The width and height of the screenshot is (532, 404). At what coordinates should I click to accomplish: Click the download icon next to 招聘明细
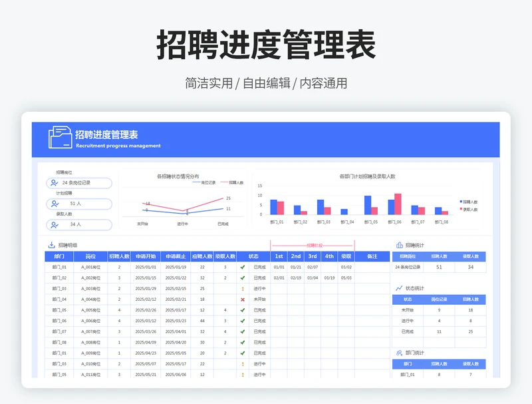[52, 245]
